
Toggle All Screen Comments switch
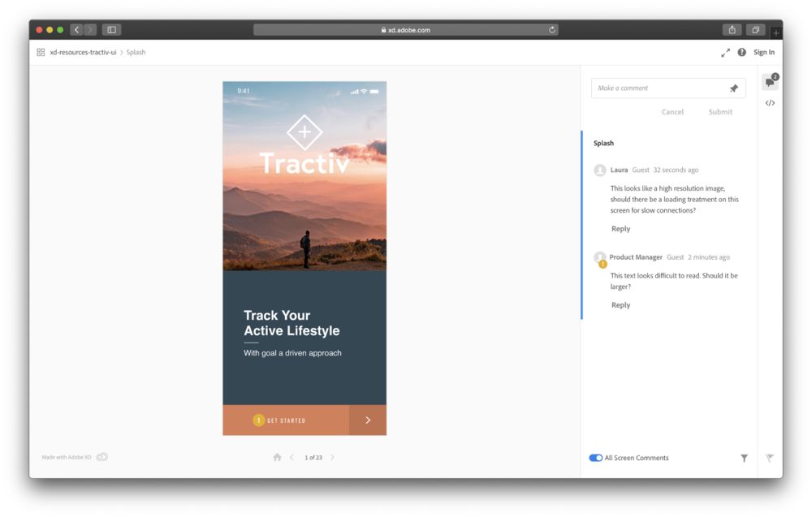596,458
